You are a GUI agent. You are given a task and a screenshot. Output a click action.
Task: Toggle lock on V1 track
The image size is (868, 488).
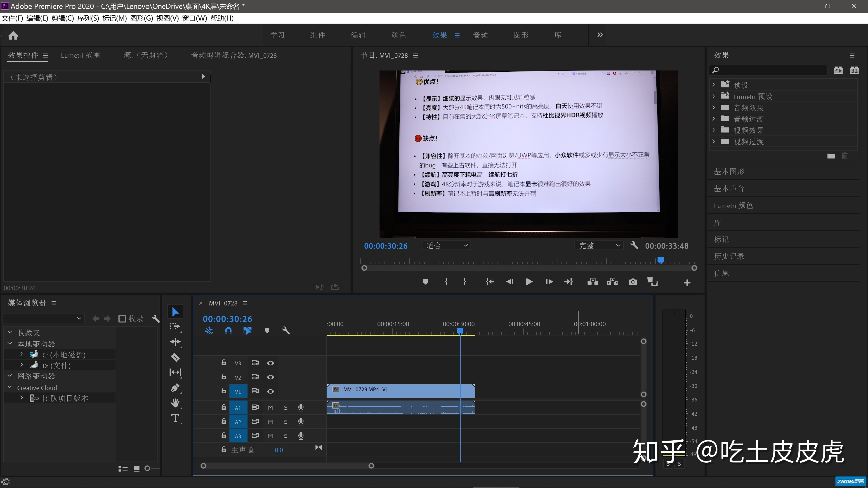[224, 391]
